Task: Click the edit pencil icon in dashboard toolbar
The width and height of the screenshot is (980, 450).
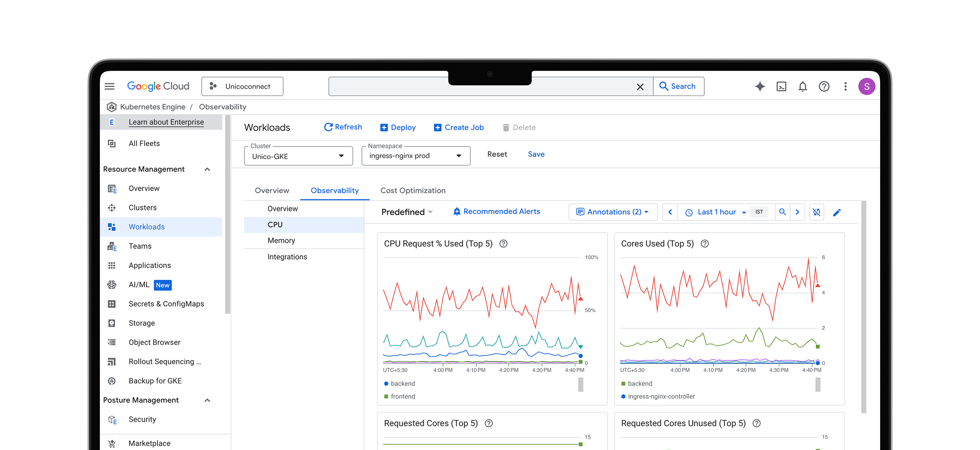Action: tap(837, 212)
